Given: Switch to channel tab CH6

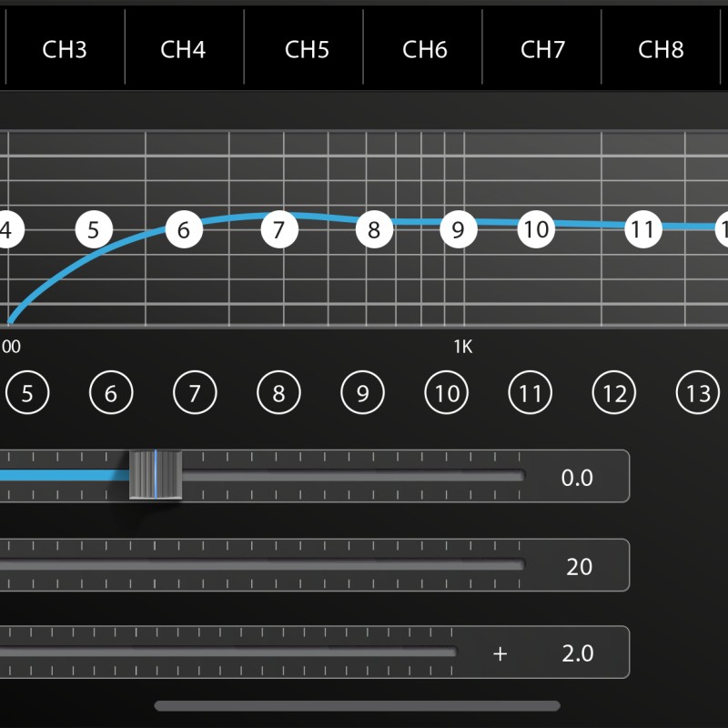Looking at the screenshot, I should point(425,49).
